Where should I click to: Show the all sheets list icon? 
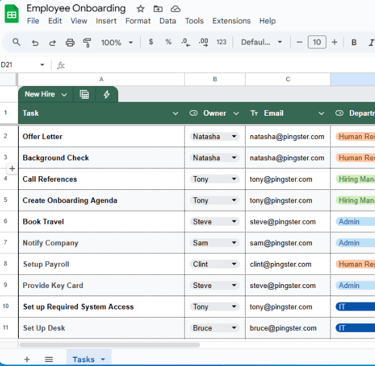49,359
